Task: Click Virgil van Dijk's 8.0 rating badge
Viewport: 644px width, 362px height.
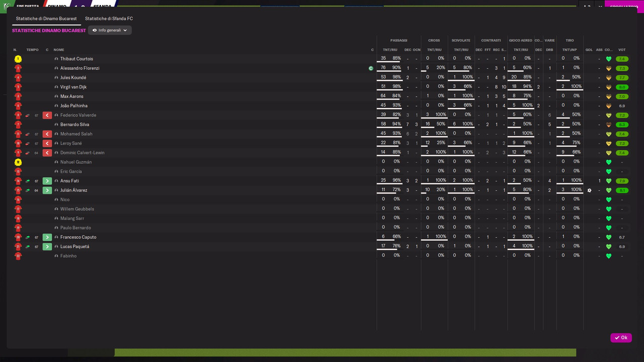Action: pyautogui.click(x=622, y=87)
